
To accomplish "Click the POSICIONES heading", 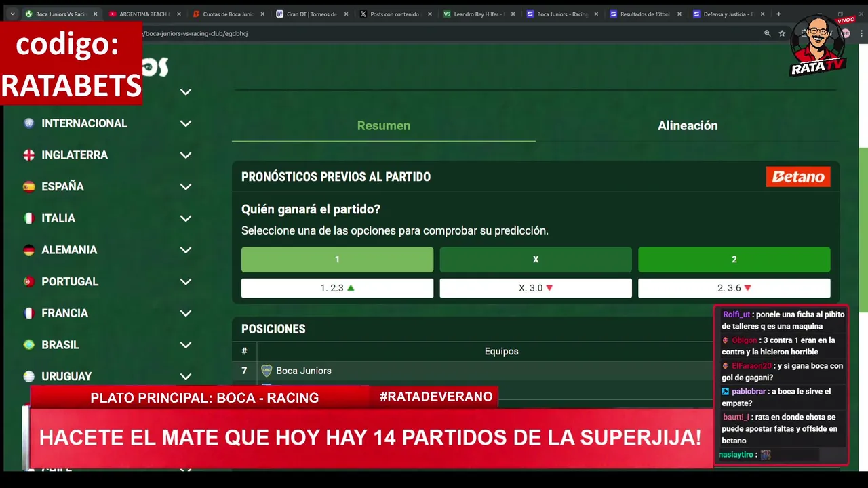I will tap(273, 329).
